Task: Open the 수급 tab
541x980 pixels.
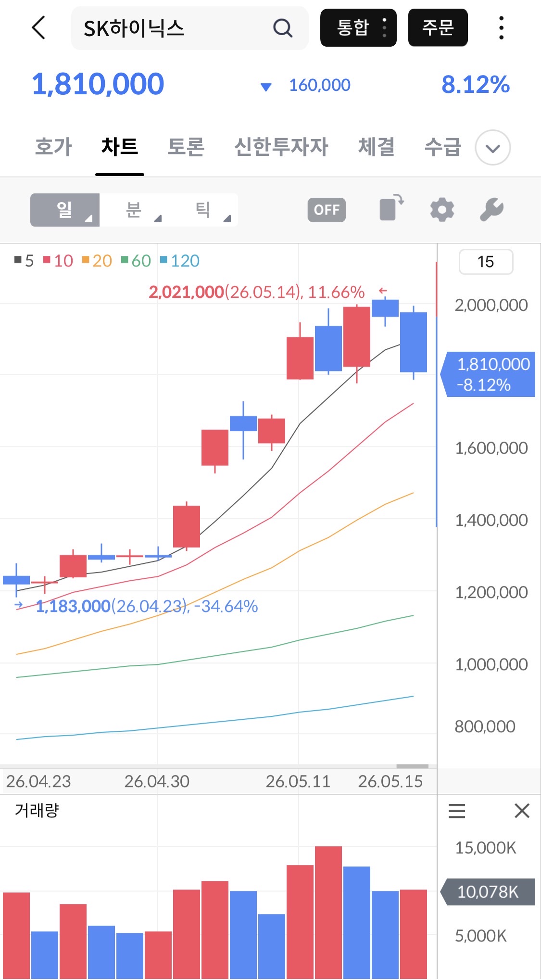Action: (443, 147)
